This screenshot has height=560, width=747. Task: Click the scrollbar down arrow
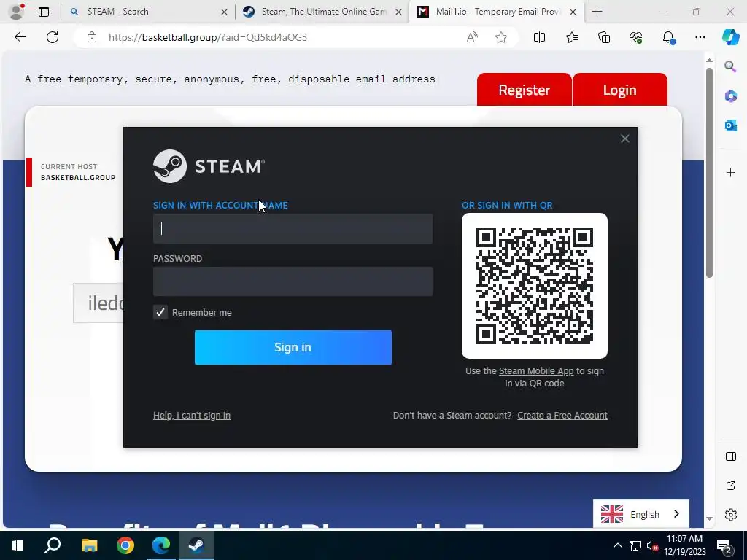[x=709, y=518]
